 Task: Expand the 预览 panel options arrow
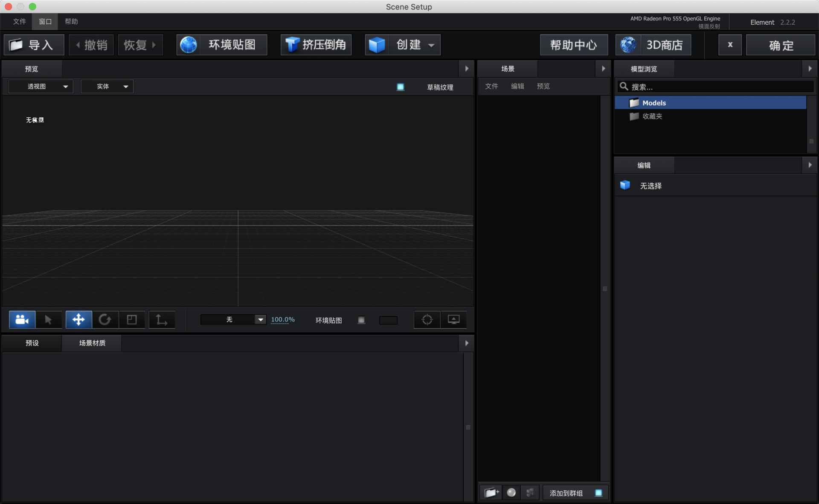tap(467, 69)
